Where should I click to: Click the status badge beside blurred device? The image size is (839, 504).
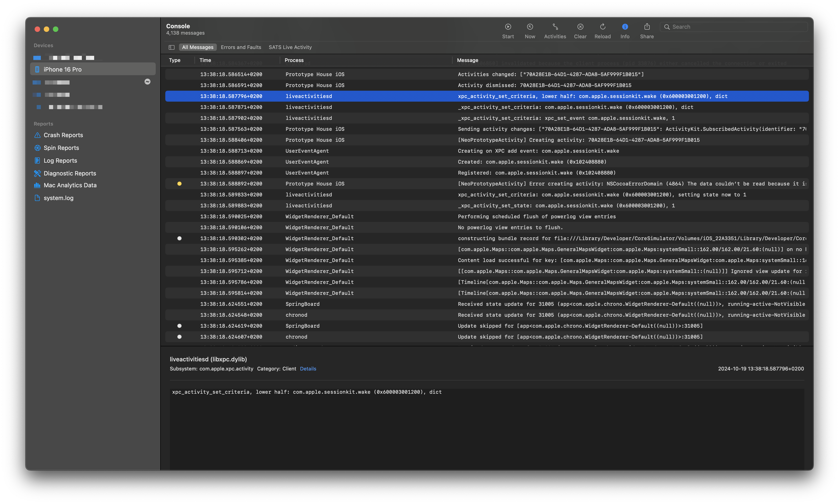click(148, 82)
